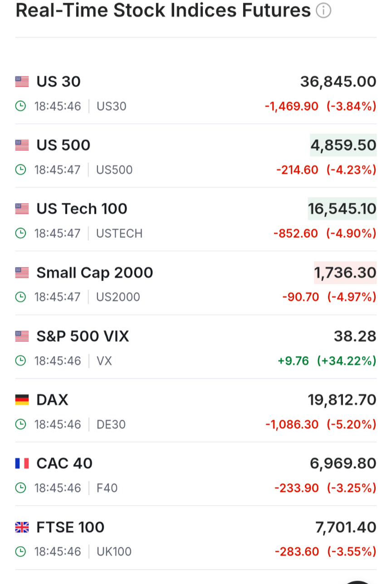Open the DAX index details
This screenshot has width=392, height=584.
tap(52, 400)
